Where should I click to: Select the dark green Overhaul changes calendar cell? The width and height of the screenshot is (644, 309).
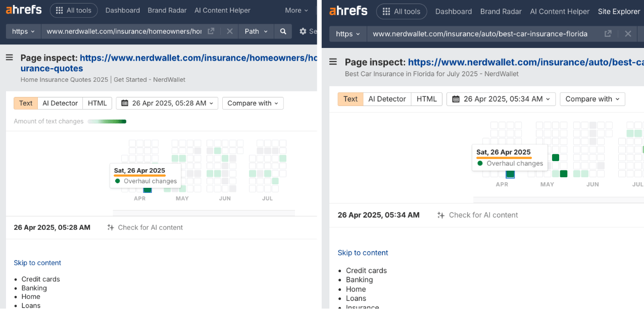(147, 190)
